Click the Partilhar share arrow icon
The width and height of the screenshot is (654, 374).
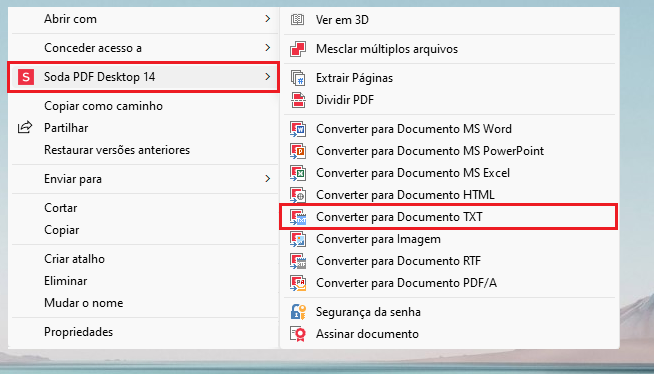[x=25, y=128]
